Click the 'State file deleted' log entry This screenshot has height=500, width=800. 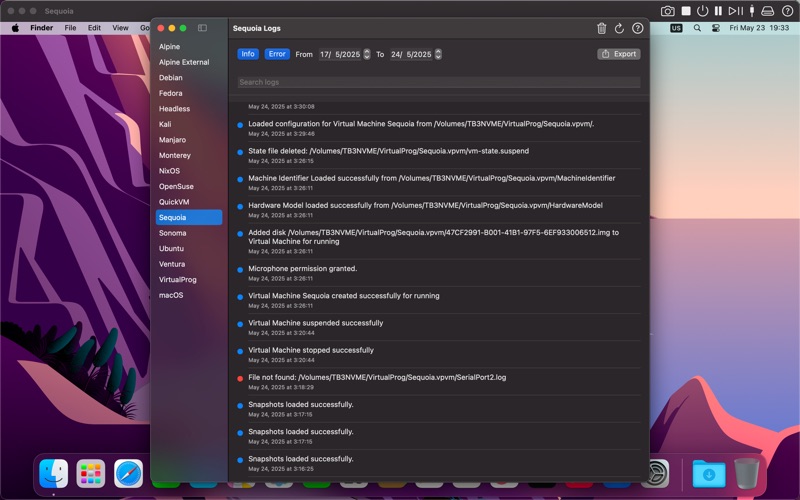439,155
